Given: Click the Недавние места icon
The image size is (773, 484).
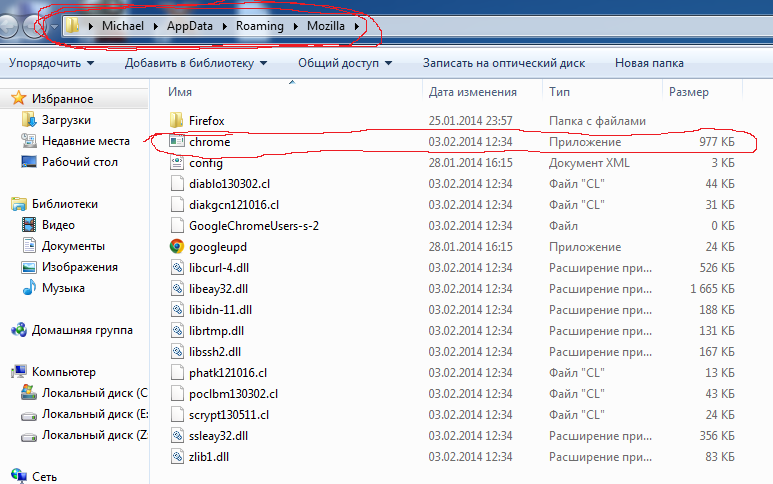Looking at the screenshot, I should click(x=29, y=141).
